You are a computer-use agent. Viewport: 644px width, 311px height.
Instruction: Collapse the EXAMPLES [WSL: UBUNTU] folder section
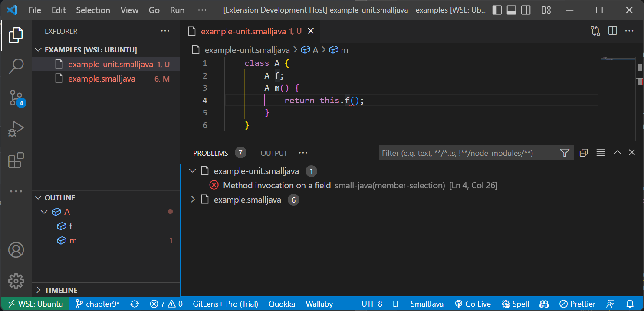tap(106, 50)
